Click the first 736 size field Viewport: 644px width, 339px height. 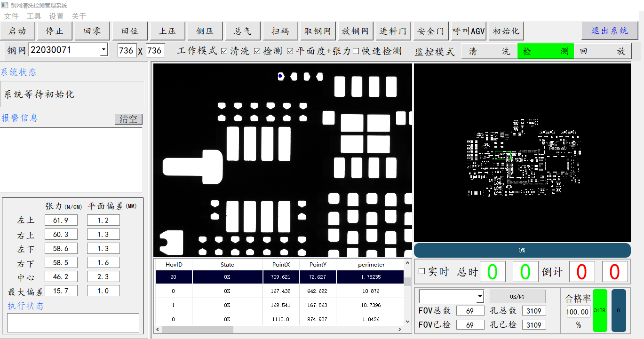(x=127, y=50)
